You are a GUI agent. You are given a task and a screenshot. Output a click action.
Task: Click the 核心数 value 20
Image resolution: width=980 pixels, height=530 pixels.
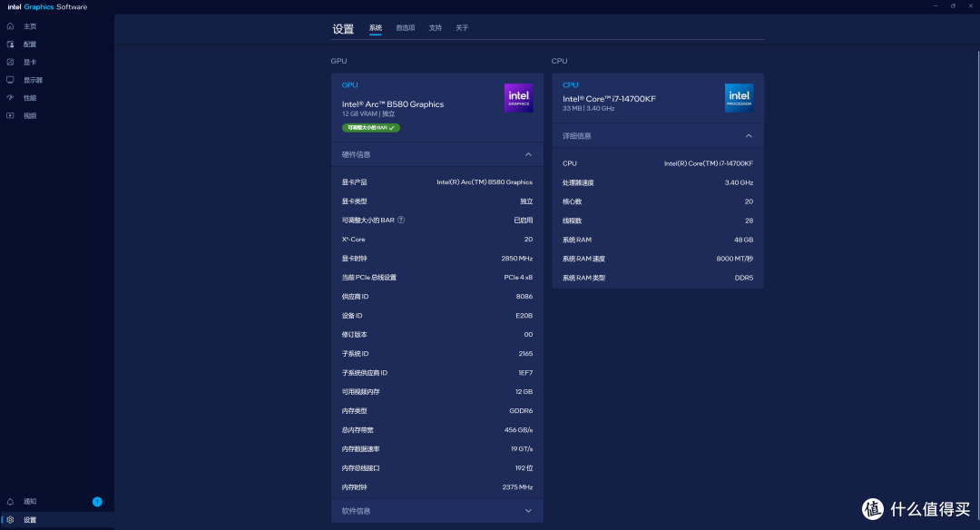coord(749,201)
